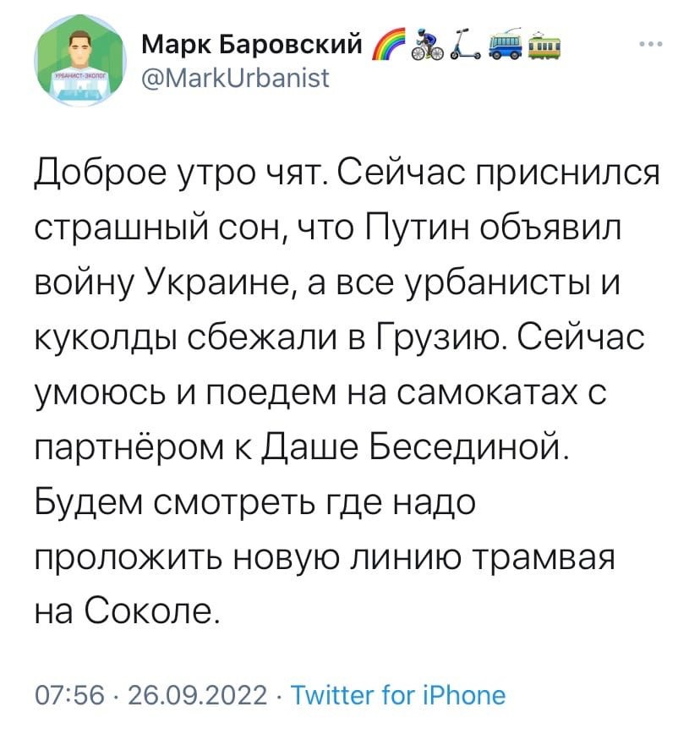Click the rainbow emoji in the name

click(x=390, y=43)
